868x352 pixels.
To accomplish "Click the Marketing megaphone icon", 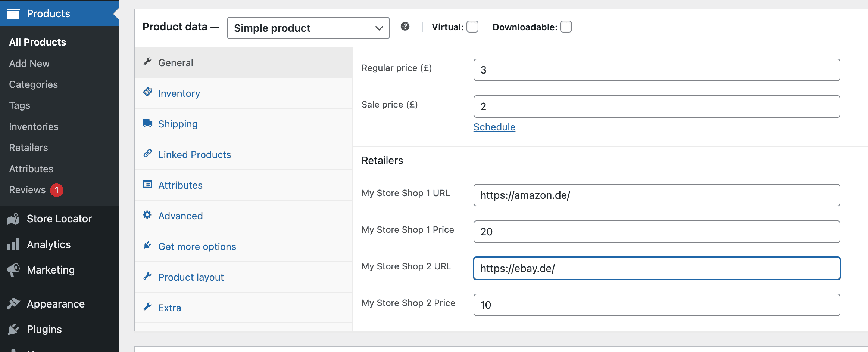I will (x=13, y=270).
